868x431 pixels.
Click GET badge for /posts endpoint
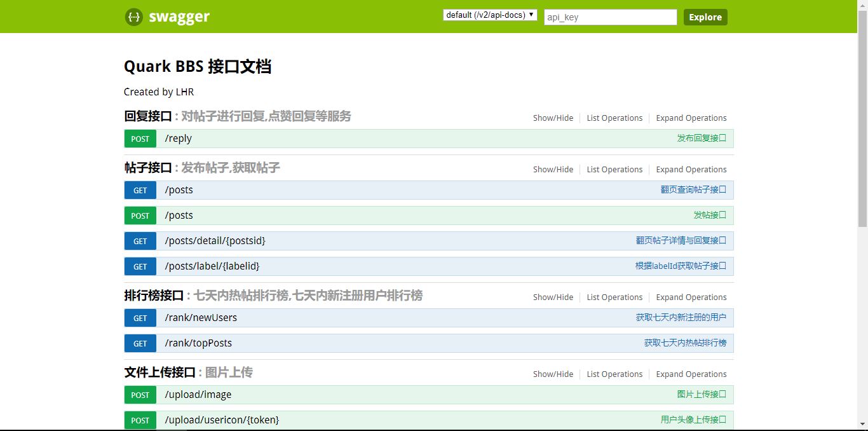[x=140, y=191]
